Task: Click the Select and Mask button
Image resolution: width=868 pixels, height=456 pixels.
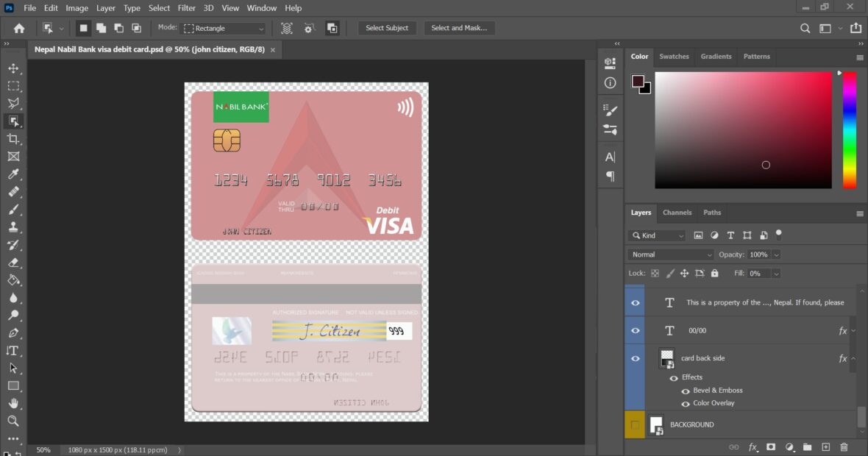Action: 459,27
